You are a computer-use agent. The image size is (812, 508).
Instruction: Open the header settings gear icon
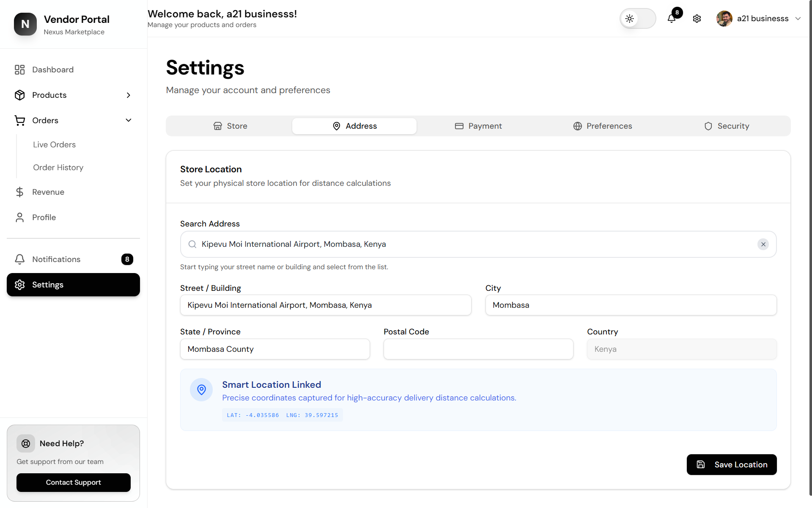(697, 19)
